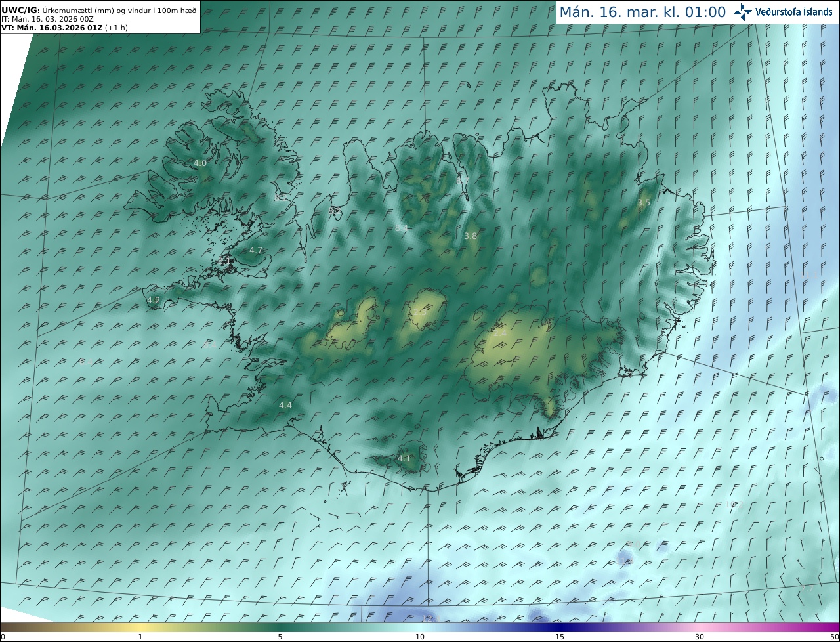Viewport: 840px width, 642px height.
Task: Click the 4.0 value in the Westfjords
Action: tap(200, 163)
